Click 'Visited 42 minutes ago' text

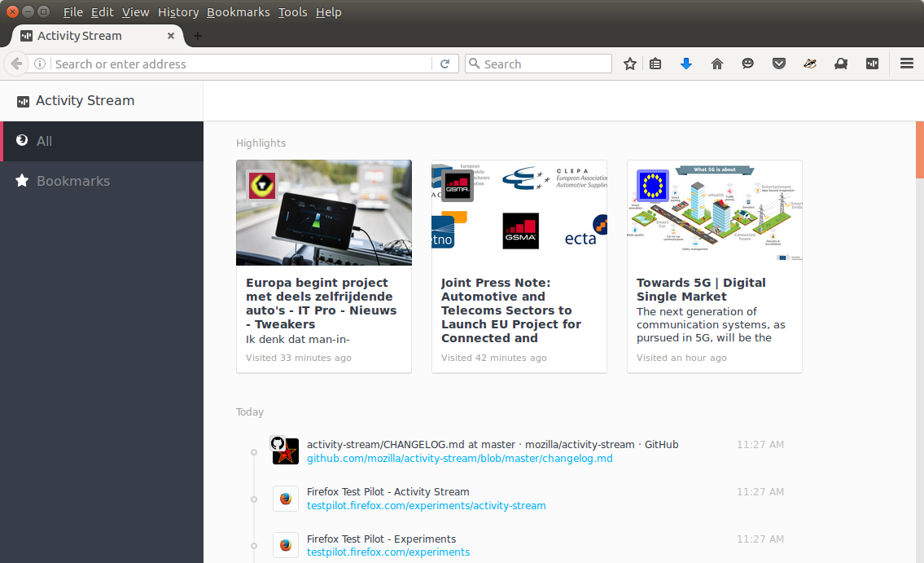click(x=494, y=358)
